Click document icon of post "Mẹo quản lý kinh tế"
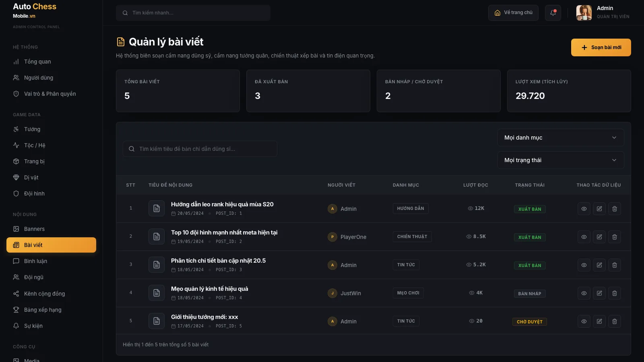 click(157, 293)
